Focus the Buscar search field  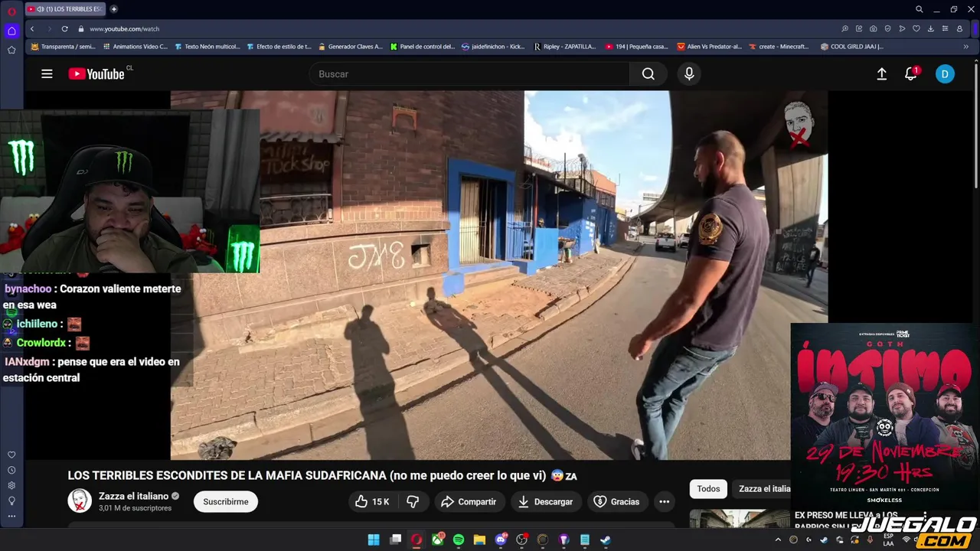click(469, 74)
